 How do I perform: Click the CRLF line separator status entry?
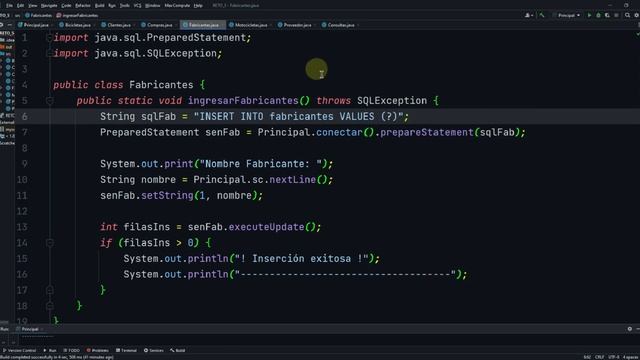click(x=599, y=357)
